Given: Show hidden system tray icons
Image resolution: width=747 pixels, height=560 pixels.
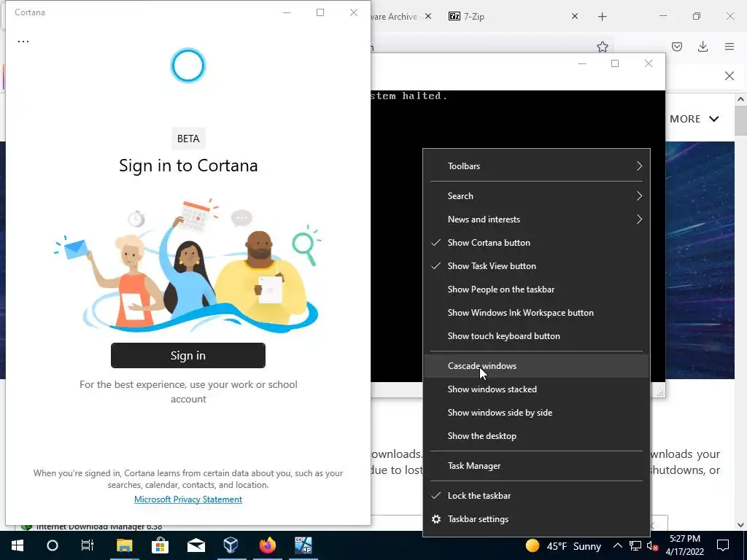Looking at the screenshot, I should pyautogui.click(x=617, y=545).
